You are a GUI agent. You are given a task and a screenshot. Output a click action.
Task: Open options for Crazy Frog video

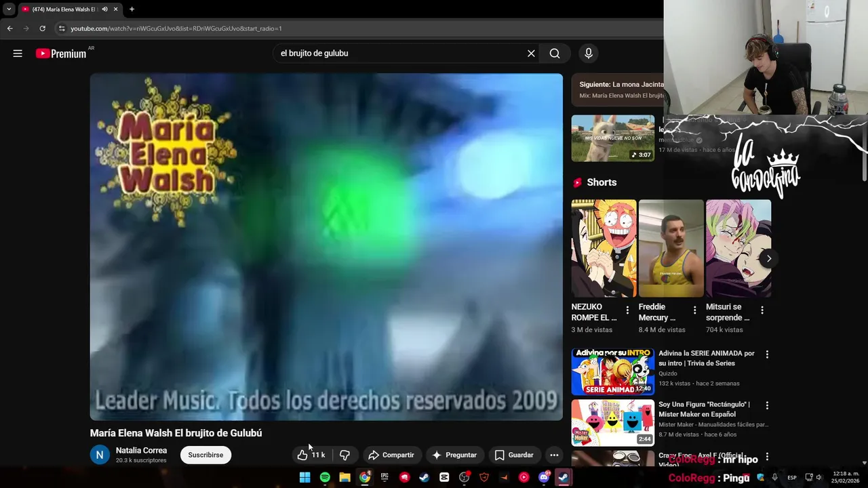coord(767,457)
